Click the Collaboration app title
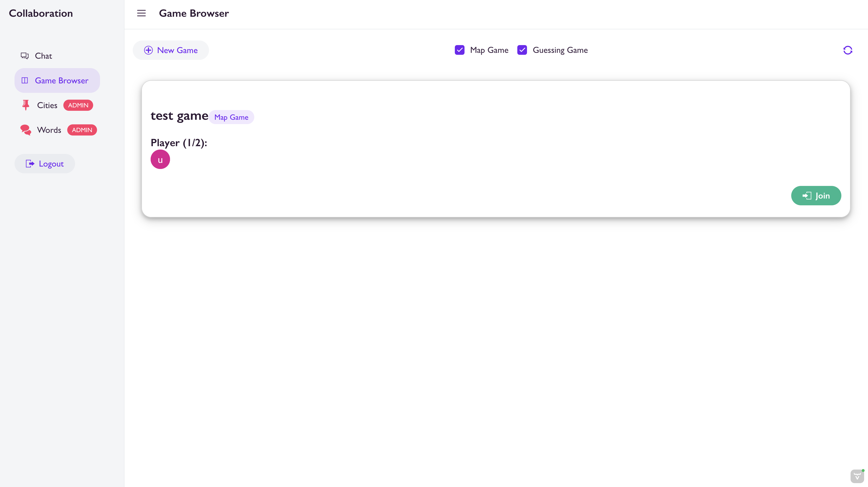The height and width of the screenshot is (487, 868). (41, 13)
